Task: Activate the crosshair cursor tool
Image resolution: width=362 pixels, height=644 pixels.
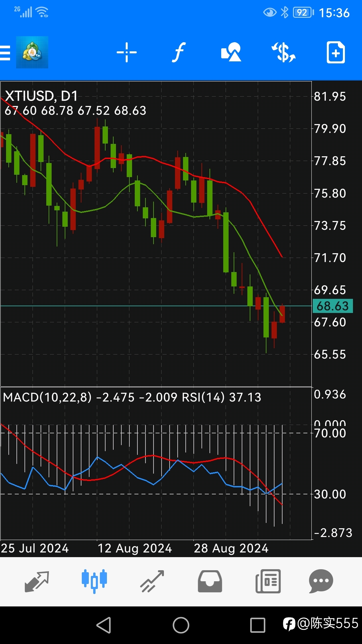Action: pyautogui.click(x=127, y=52)
